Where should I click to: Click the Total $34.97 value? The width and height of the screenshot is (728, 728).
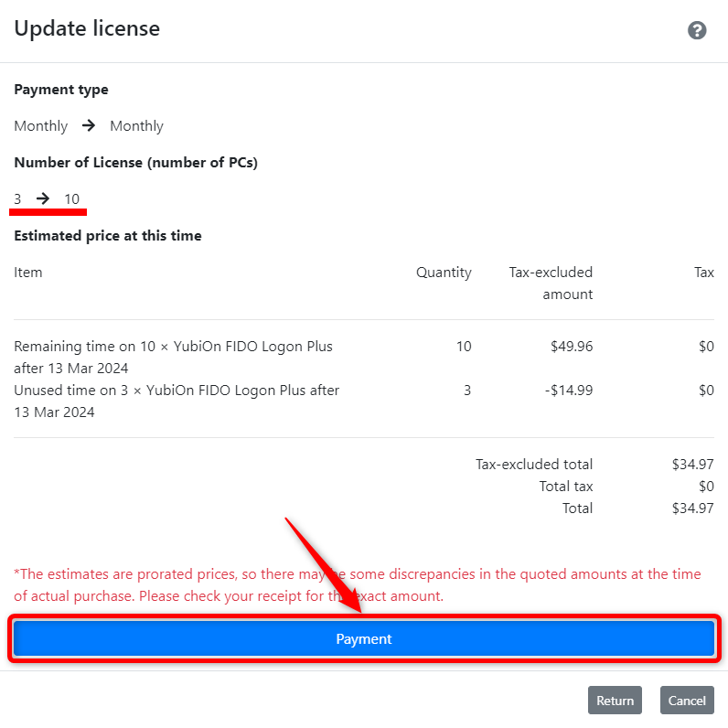coord(692,509)
